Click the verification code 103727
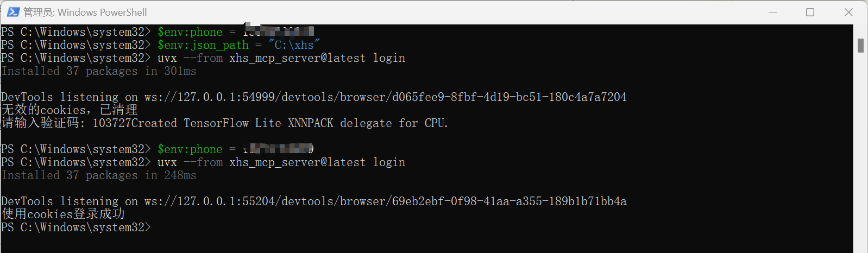The width and height of the screenshot is (868, 253). click(x=112, y=123)
